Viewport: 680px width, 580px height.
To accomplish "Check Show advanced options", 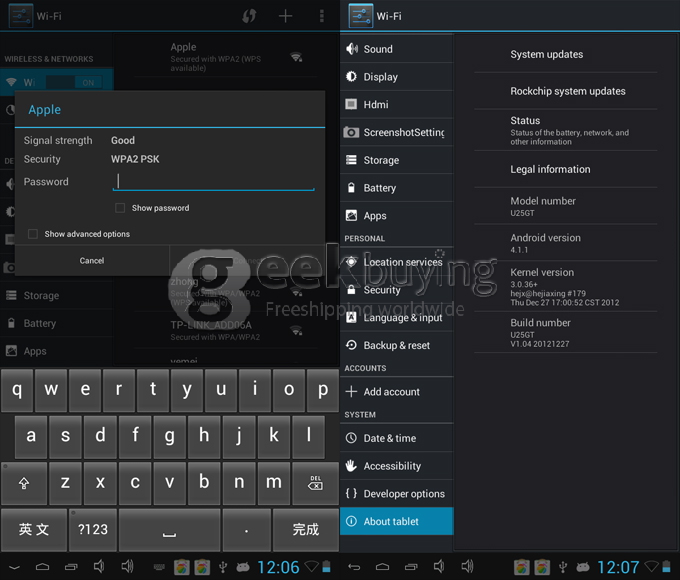I will pyautogui.click(x=34, y=234).
